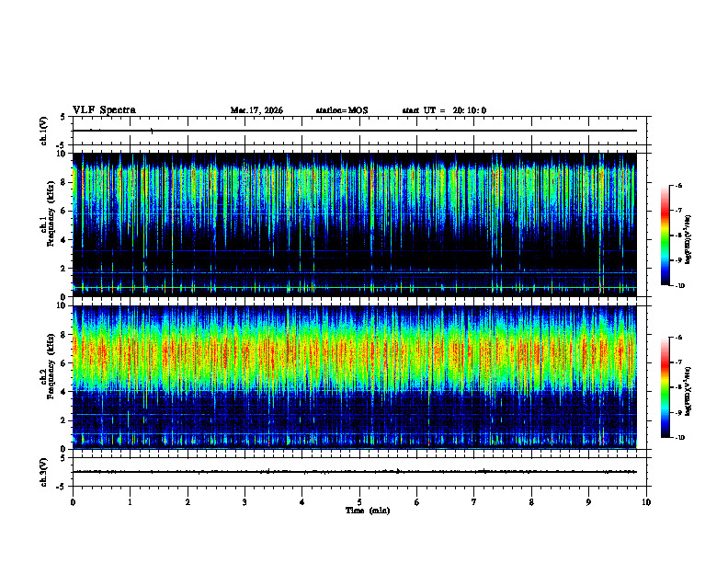This screenshot has width=728, height=563.
Task: Click time axis tick label "9"
Action: coord(588,502)
